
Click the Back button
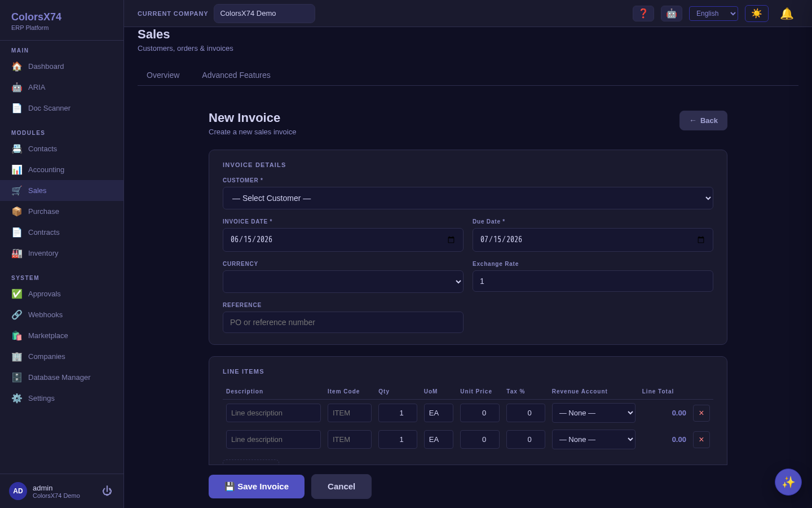[703, 121]
